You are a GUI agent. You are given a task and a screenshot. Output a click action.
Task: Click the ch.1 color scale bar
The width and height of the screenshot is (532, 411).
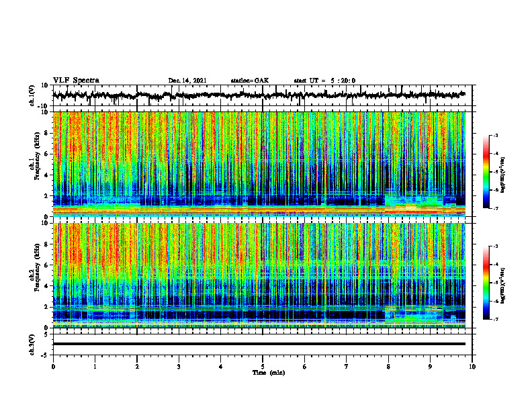486,172
